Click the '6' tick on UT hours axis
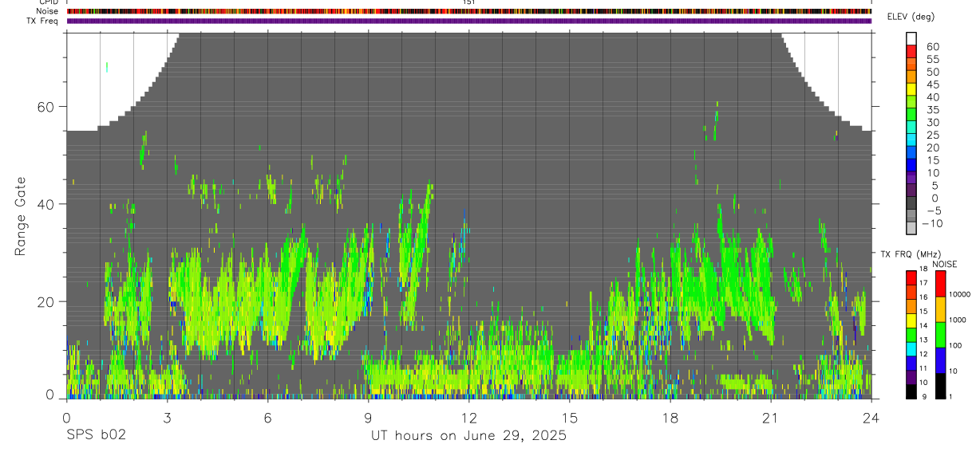This screenshot has height=452, width=980. (267, 418)
